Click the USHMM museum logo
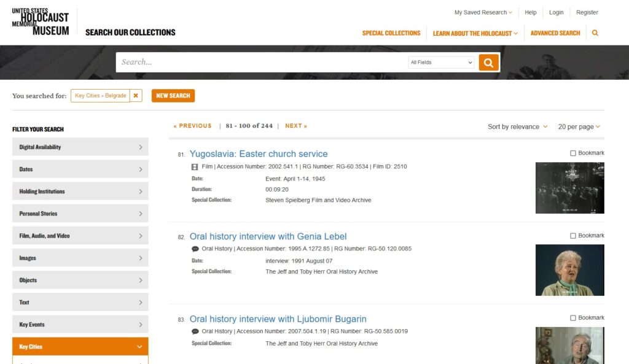 tap(41, 22)
